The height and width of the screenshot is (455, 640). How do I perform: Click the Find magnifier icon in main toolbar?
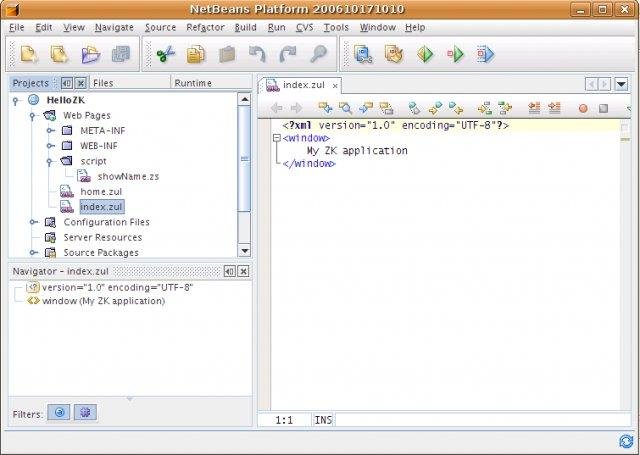pos(318,54)
